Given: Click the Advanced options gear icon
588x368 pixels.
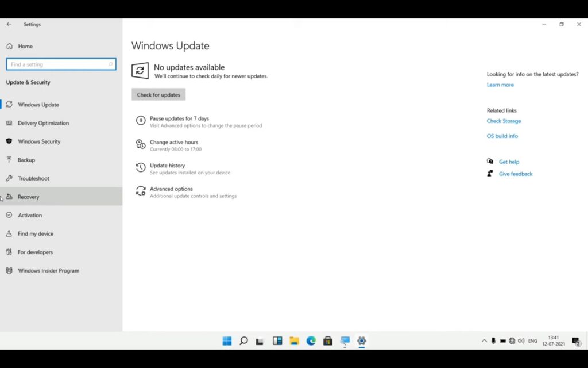Looking at the screenshot, I should [141, 191].
